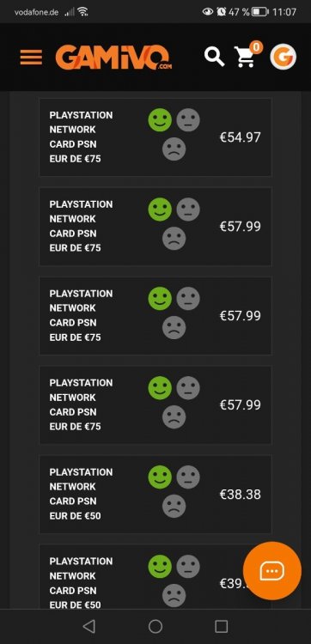Select green happy face for €54.97 order
Image resolution: width=311 pixels, height=644 pixels.
point(160,120)
